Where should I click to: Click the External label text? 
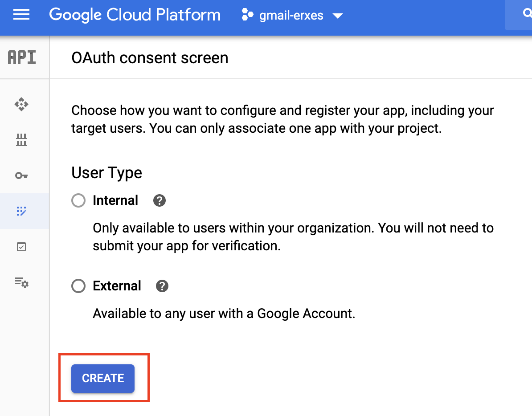tap(117, 286)
